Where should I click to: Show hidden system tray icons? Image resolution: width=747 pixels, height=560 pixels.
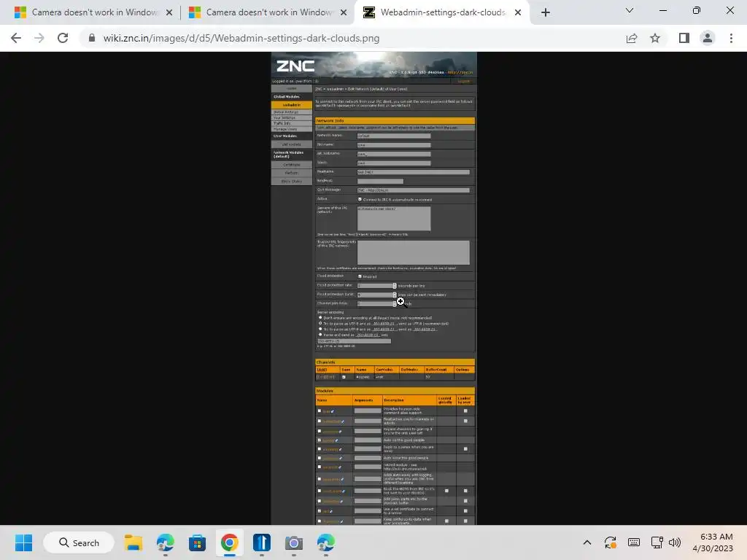tap(587, 542)
